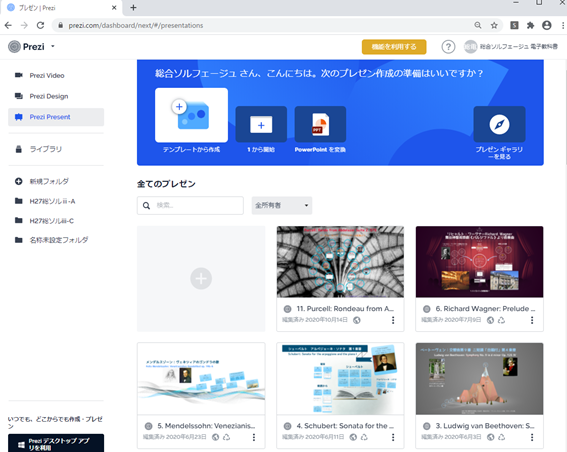Open more options for Schubert Sonata card
This screenshot has width=567, height=452.
point(393,437)
